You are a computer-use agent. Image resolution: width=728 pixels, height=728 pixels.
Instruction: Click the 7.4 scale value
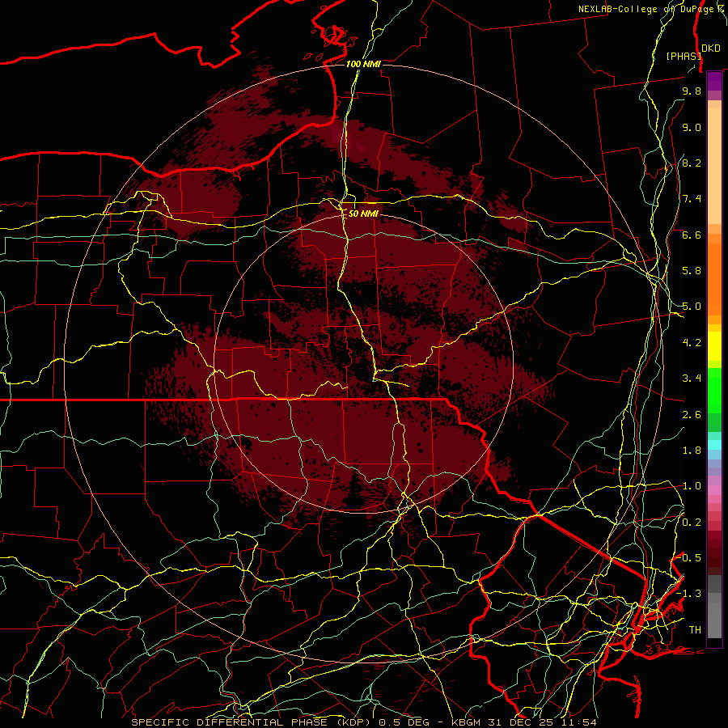coord(692,199)
